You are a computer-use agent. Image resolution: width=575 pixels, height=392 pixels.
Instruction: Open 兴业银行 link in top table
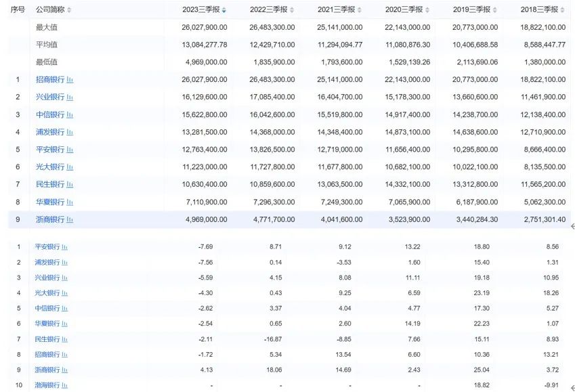pyautogui.click(x=50, y=97)
